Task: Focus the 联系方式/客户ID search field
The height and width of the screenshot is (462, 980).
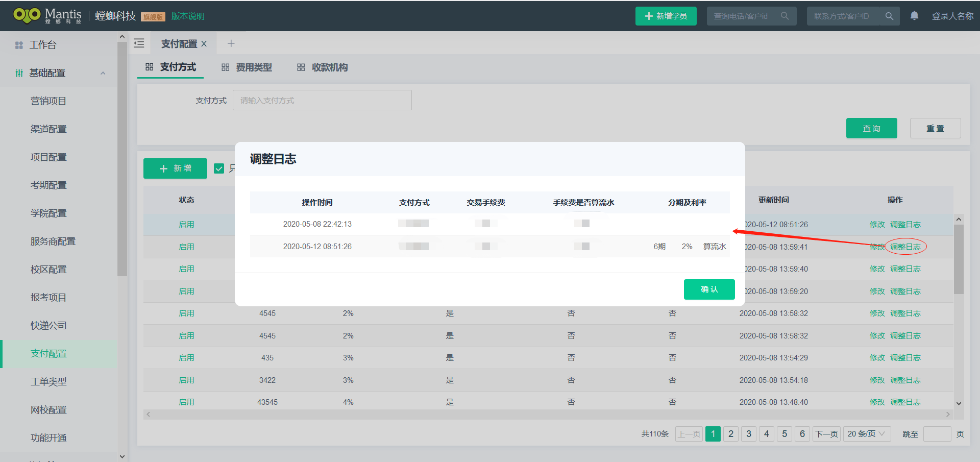Action: pyautogui.click(x=853, y=16)
